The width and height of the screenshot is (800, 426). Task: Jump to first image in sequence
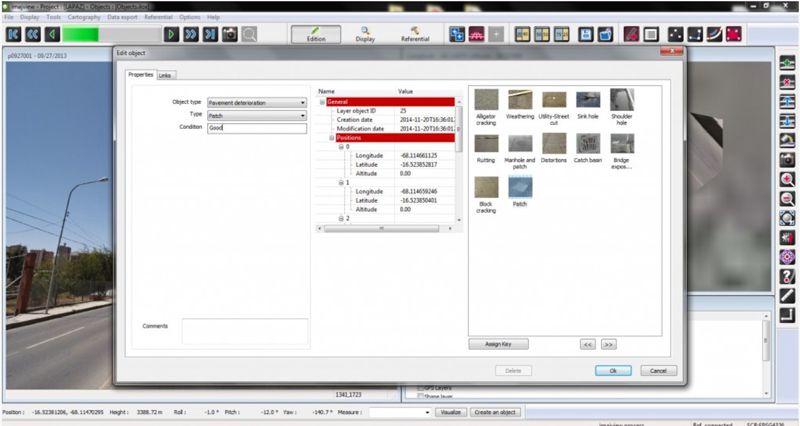pos(13,35)
